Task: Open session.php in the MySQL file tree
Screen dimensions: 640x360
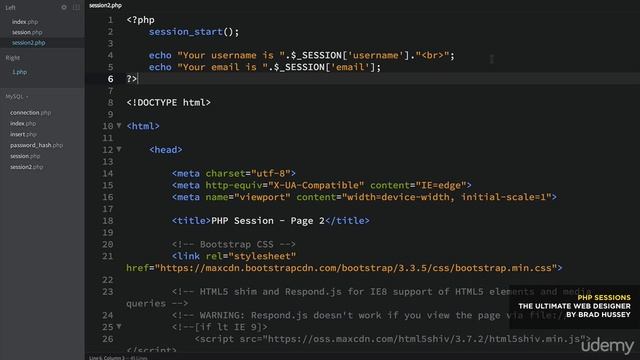Action: click(x=25, y=156)
